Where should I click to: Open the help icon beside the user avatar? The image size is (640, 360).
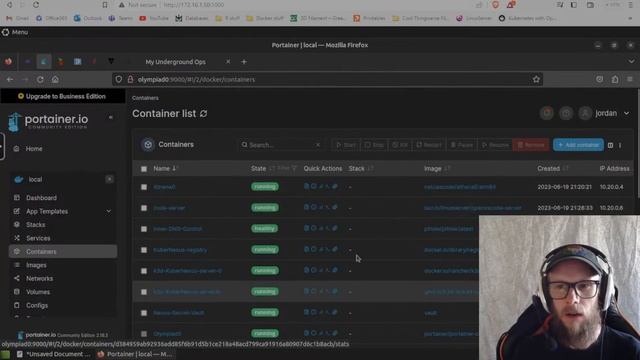[566, 113]
